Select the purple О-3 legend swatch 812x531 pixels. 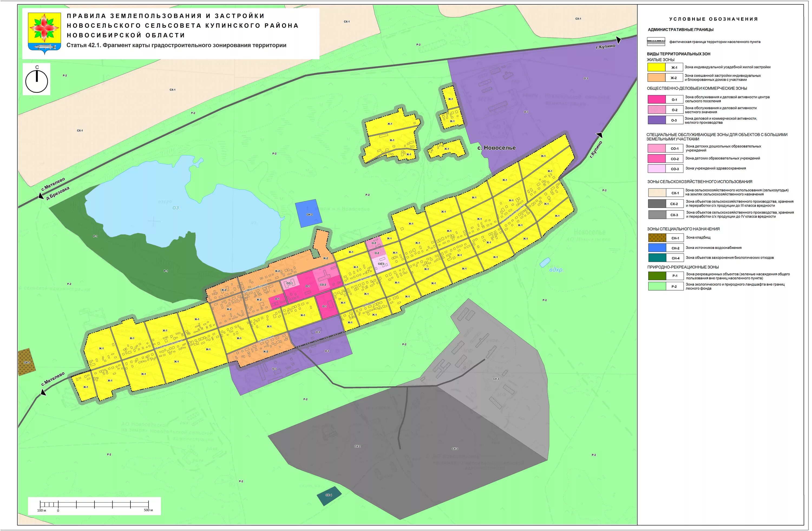[657, 120]
